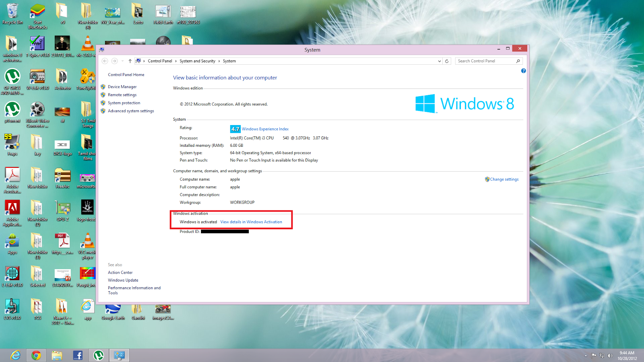Viewport: 644px width, 362px height.
Task: Click the search magnifier icon
Action: tap(518, 61)
